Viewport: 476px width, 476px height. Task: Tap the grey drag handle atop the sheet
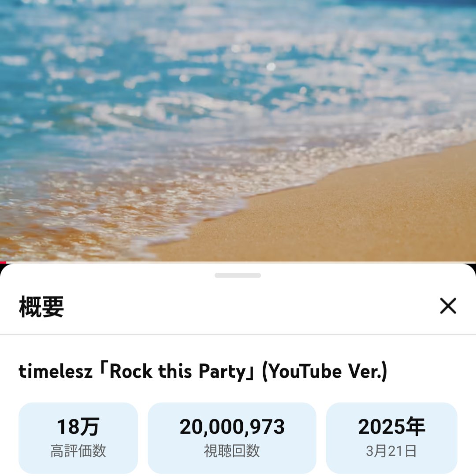[x=238, y=275]
